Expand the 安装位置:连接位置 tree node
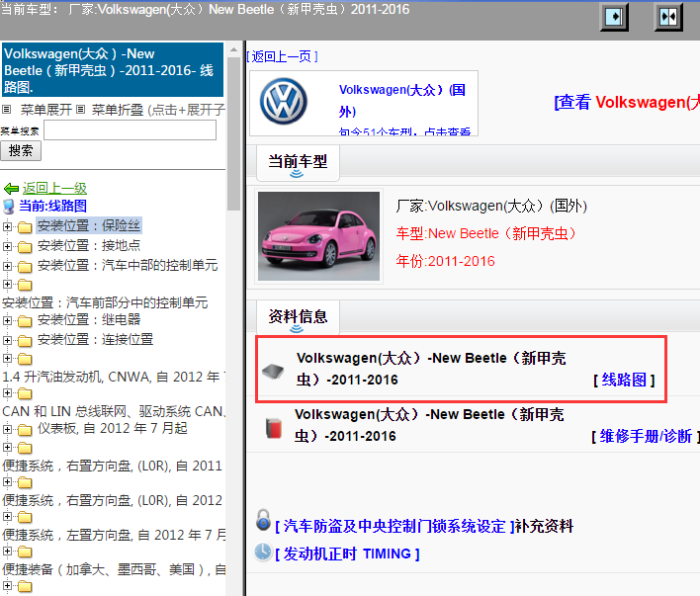This screenshot has width=700, height=596. (7, 340)
